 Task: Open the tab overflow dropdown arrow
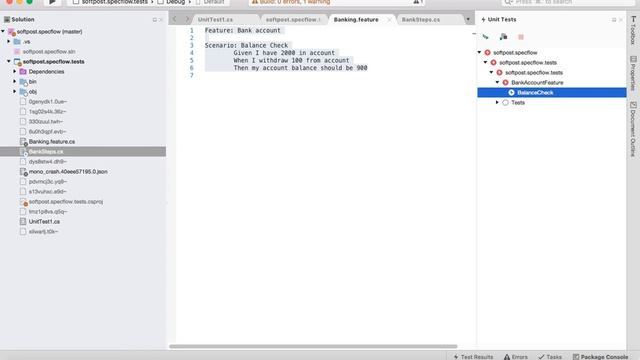[x=468, y=19]
